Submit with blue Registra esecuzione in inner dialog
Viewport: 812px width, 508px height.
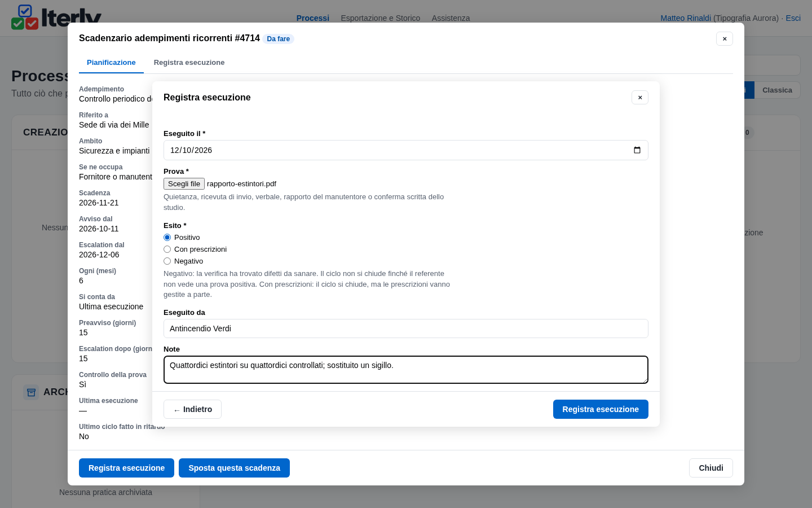[x=601, y=409]
